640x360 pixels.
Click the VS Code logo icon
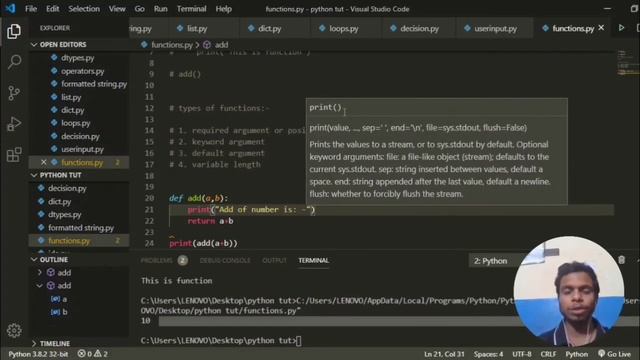[10, 8]
